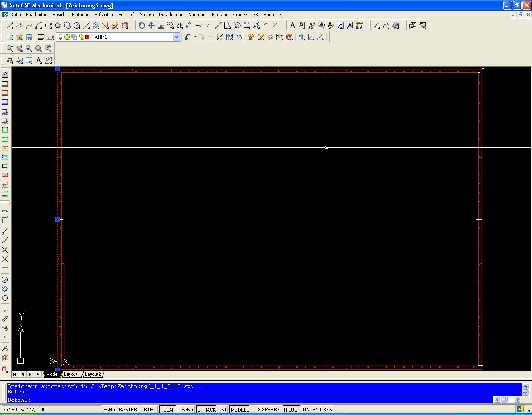Image resolution: width=532 pixels, height=415 pixels.
Task: Switch to the Layout1 tab
Action: (x=71, y=374)
